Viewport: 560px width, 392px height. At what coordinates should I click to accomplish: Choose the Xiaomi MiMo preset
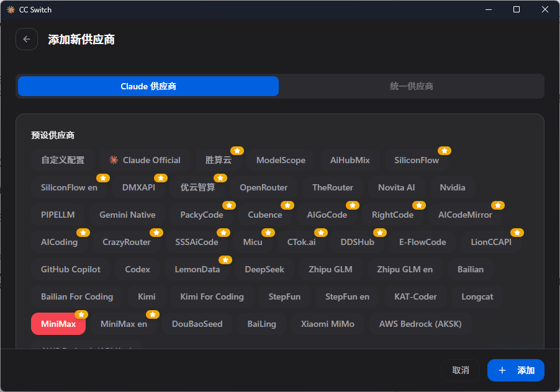tap(328, 324)
